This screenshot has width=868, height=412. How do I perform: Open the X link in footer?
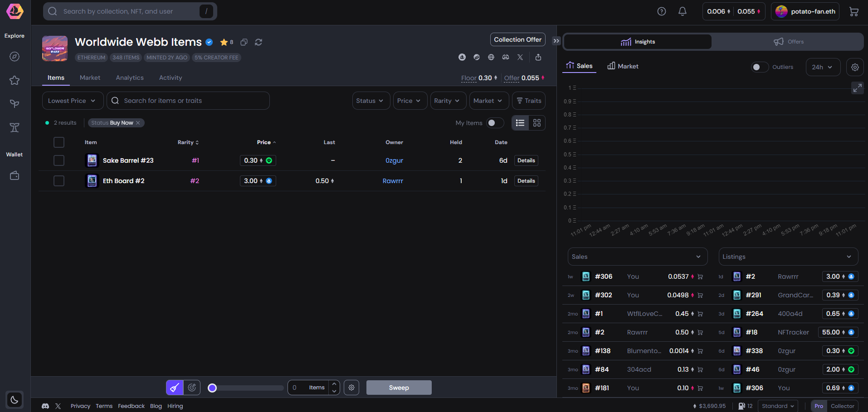58,406
